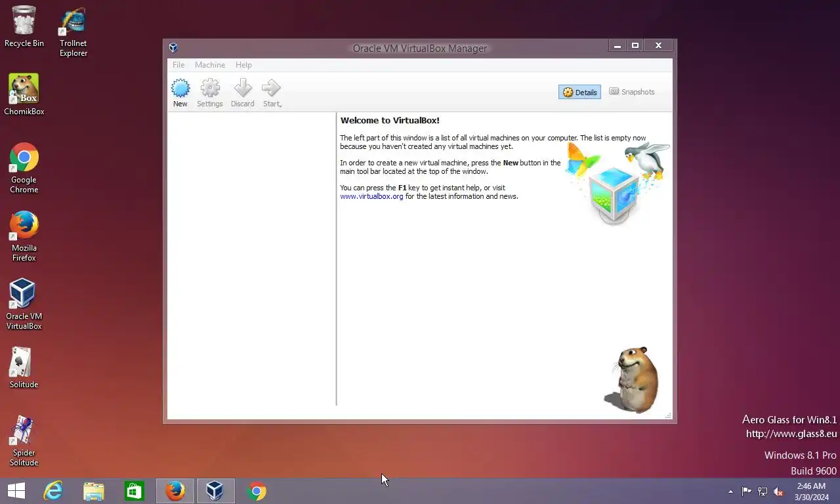
Task: Click the Start arrow toolbar icon
Action: (x=271, y=88)
